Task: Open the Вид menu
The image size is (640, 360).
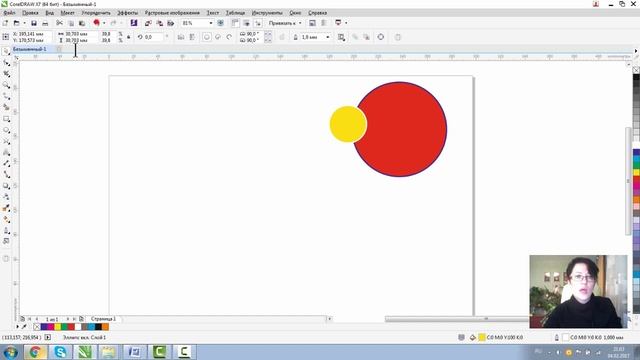Action: 49,13
